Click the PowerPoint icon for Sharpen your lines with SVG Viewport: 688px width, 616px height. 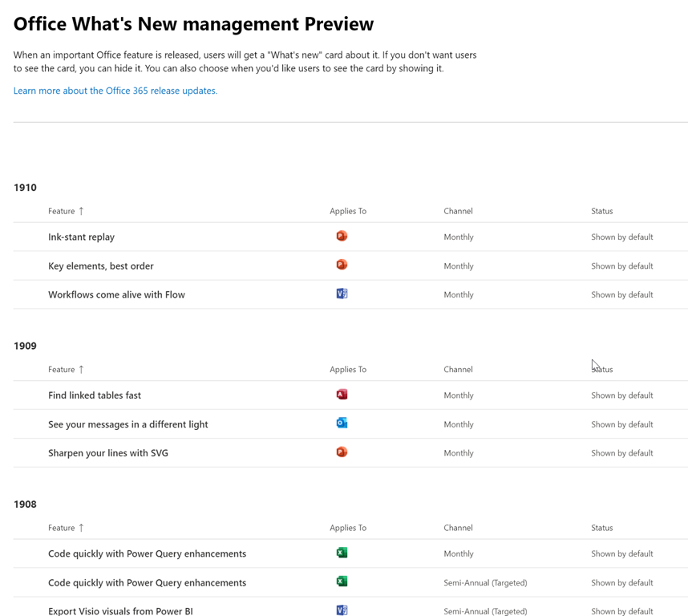tap(342, 452)
